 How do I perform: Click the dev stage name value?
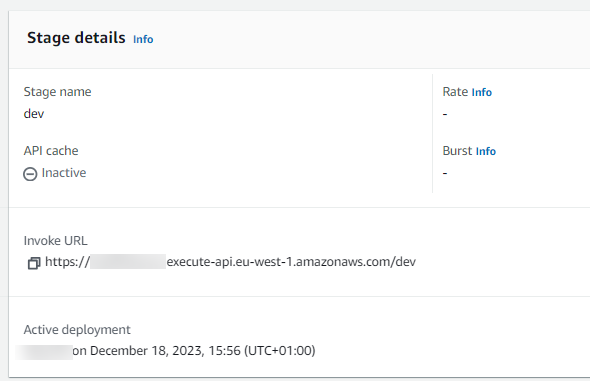click(34, 114)
